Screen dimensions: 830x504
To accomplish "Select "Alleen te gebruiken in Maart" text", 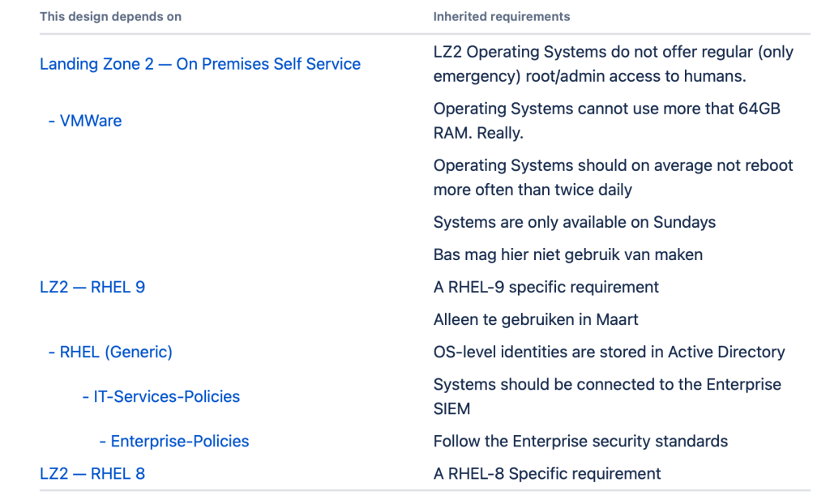I will tap(536, 319).
